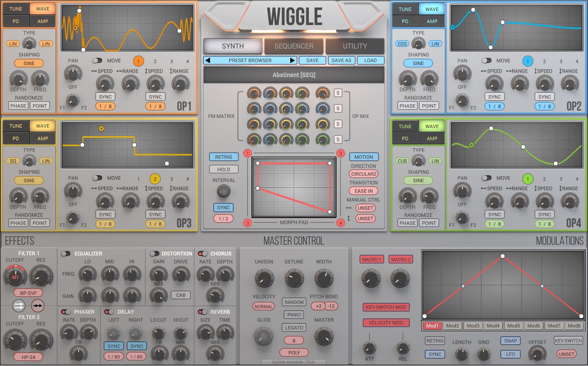588x366 pixels.
Task: Click the Unison knob
Action: click(x=264, y=278)
